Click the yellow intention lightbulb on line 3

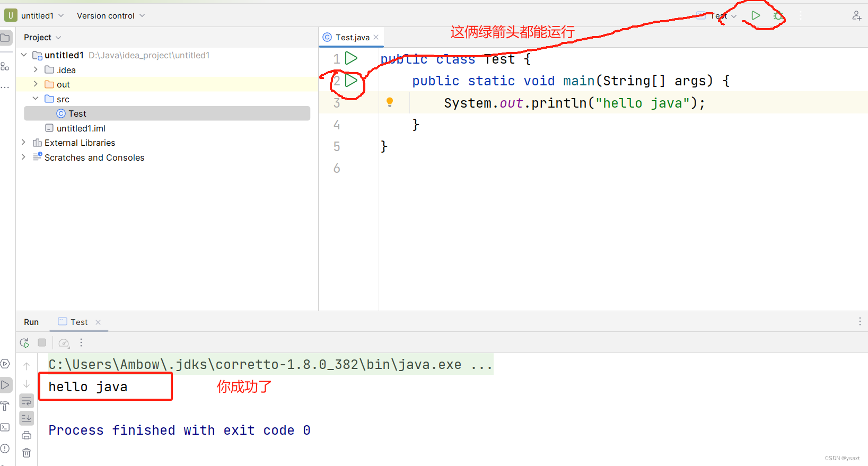point(390,102)
